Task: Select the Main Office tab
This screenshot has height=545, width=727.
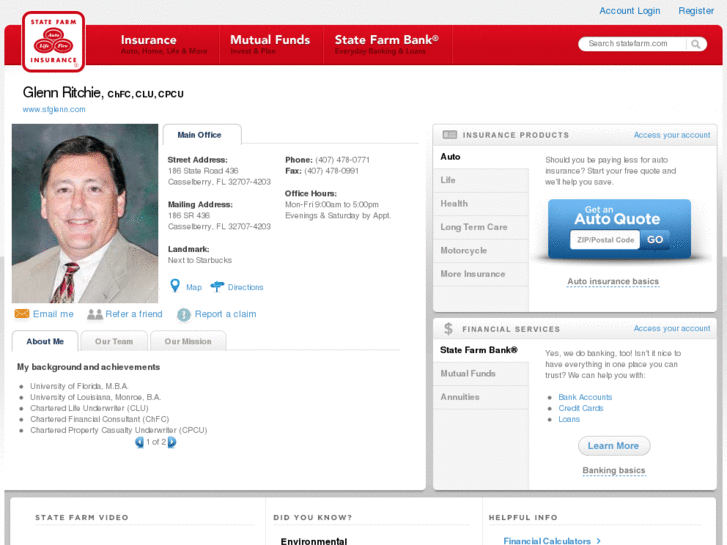Action: tap(202, 135)
